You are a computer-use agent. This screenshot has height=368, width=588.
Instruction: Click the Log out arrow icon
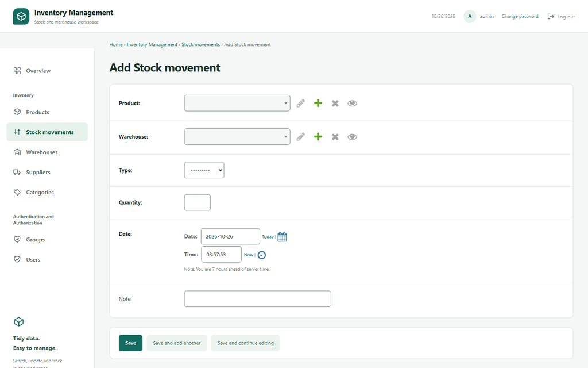(x=551, y=17)
